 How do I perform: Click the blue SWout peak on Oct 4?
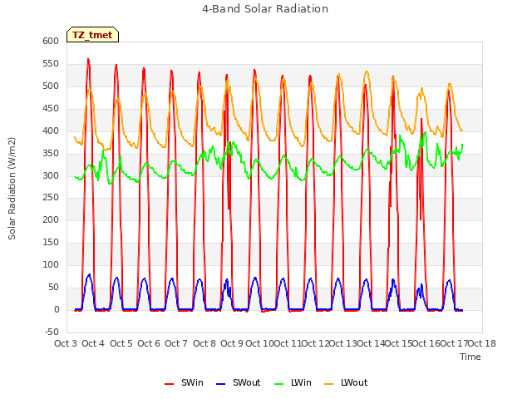tap(89, 274)
